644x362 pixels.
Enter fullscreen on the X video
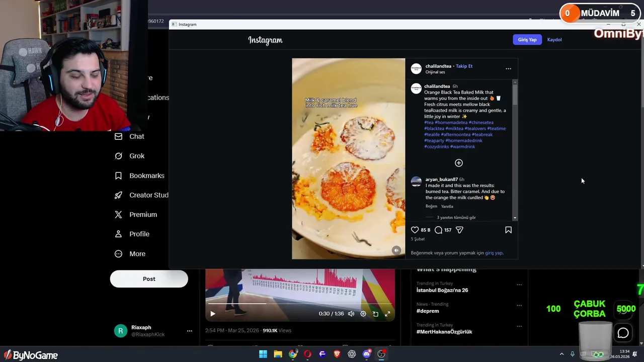387,314
